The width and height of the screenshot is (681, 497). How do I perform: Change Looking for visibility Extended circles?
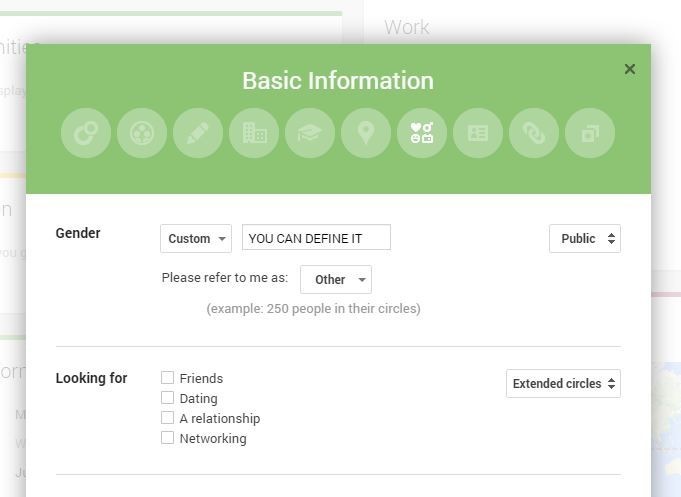pyautogui.click(x=563, y=384)
